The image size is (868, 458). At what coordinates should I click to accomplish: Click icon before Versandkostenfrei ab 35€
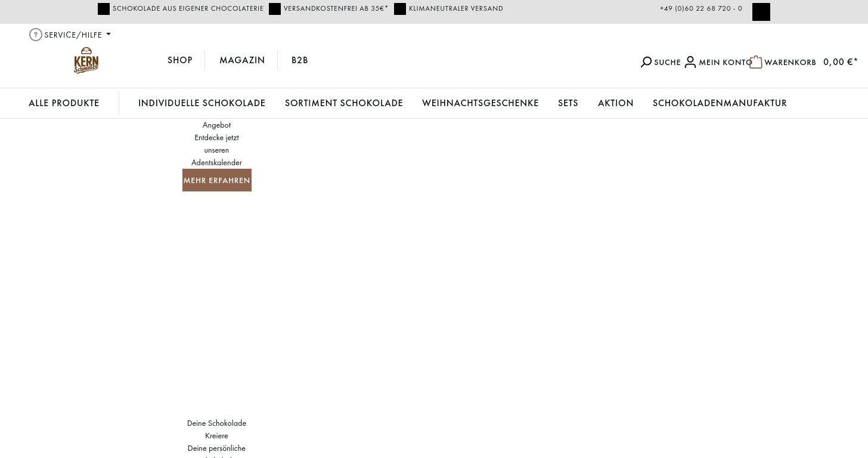275,9
